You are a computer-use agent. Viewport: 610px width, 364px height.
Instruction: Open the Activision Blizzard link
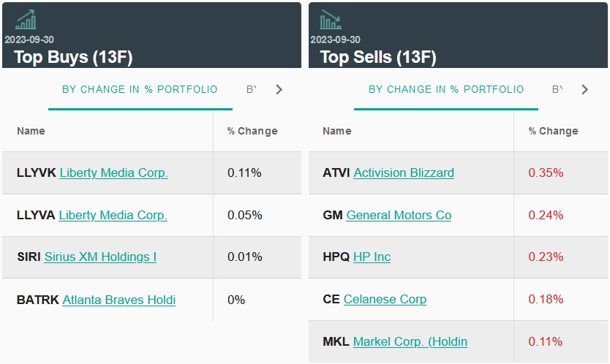(x=404, y=173)
